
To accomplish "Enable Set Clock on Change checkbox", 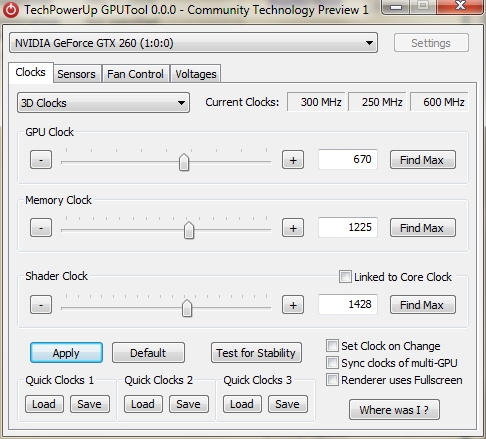I will click(332, 346).
